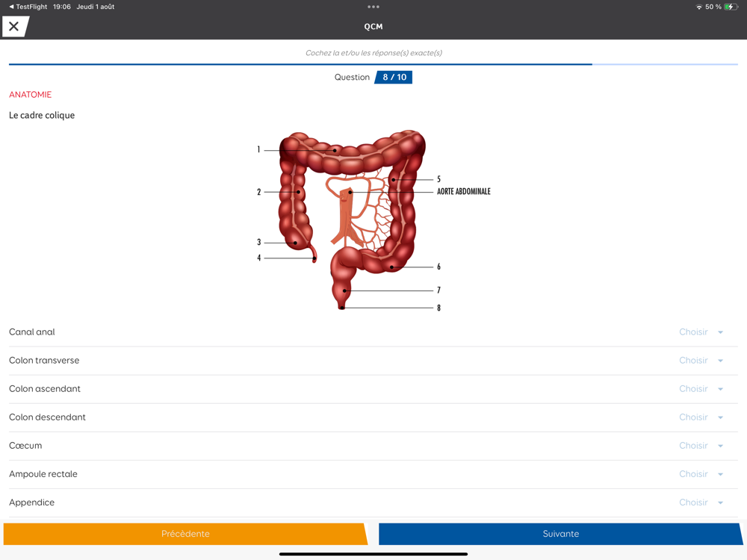Select the Appendice label text
Viewport: 747px width, 560px height.
pyautogui.click(x=32, y=503)
